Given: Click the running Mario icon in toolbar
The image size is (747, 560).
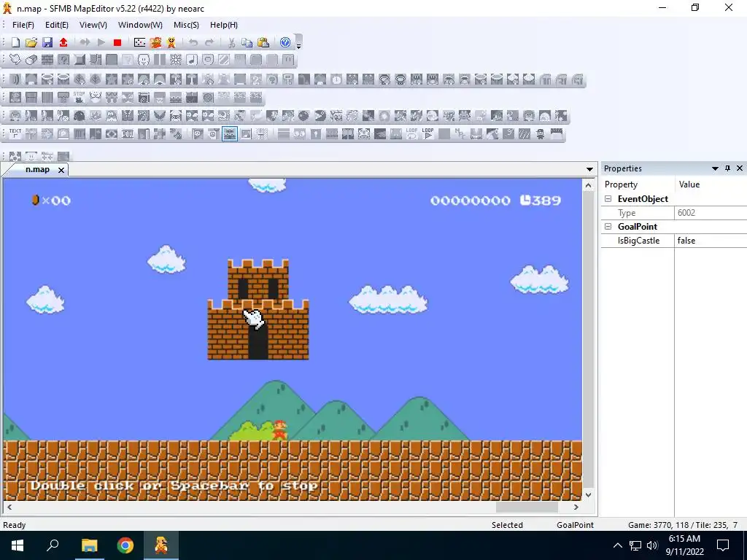Looking at the screenshot, I should point(156,42).
